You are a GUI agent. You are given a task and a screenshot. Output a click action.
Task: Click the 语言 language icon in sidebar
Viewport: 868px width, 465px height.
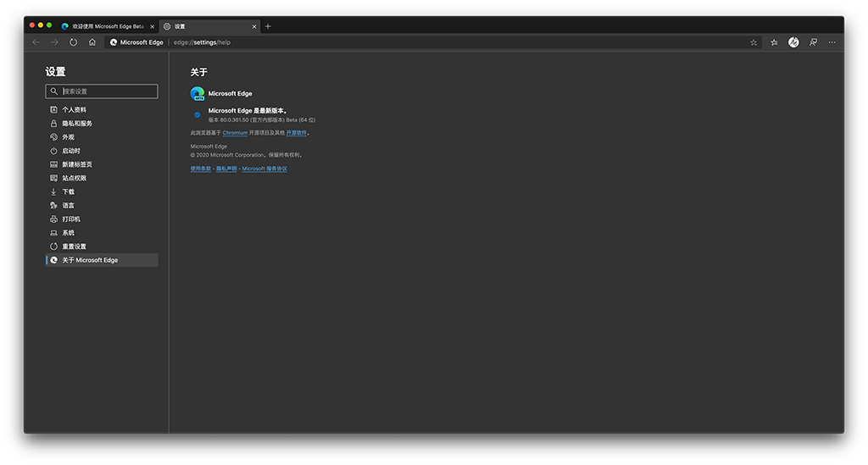click(53, 205)
